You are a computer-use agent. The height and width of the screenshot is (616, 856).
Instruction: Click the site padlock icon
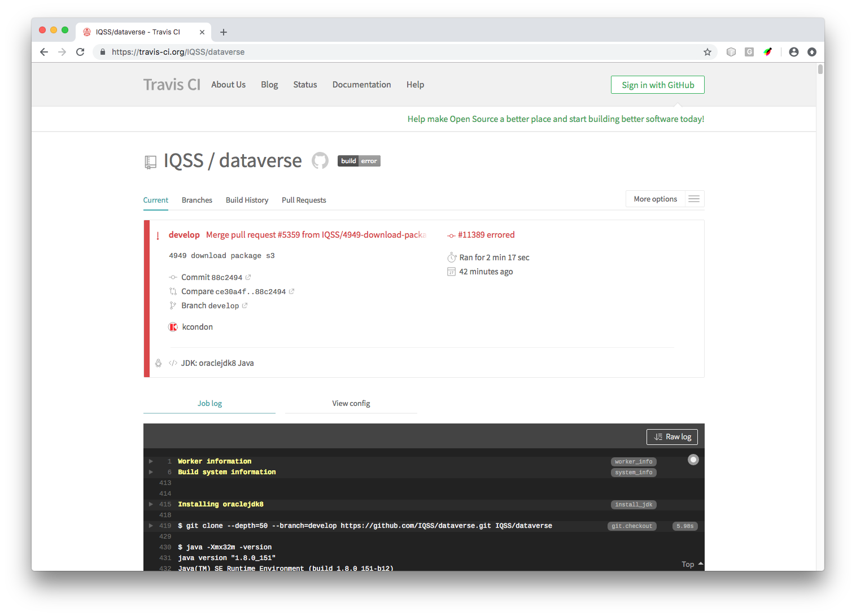click(102, 52)
